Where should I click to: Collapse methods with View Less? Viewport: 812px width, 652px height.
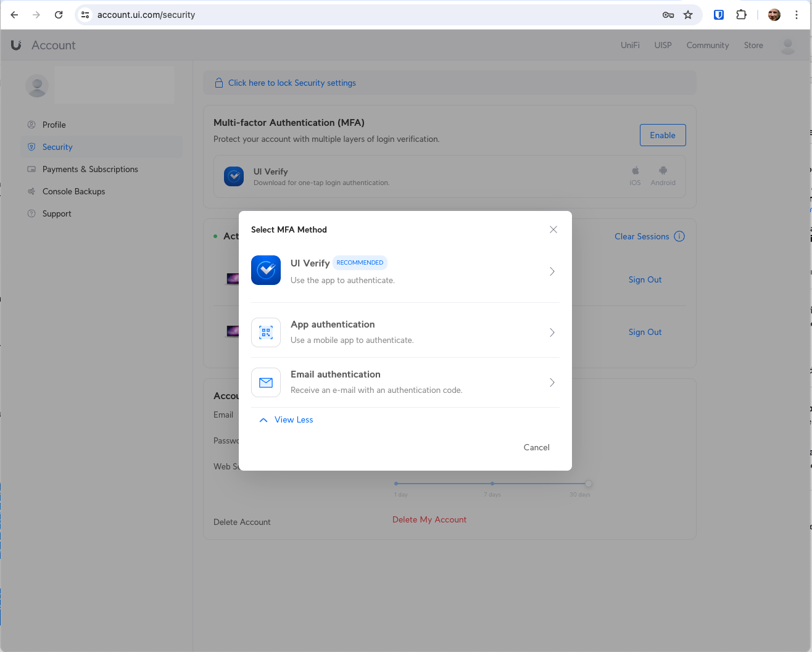point(286,419)
